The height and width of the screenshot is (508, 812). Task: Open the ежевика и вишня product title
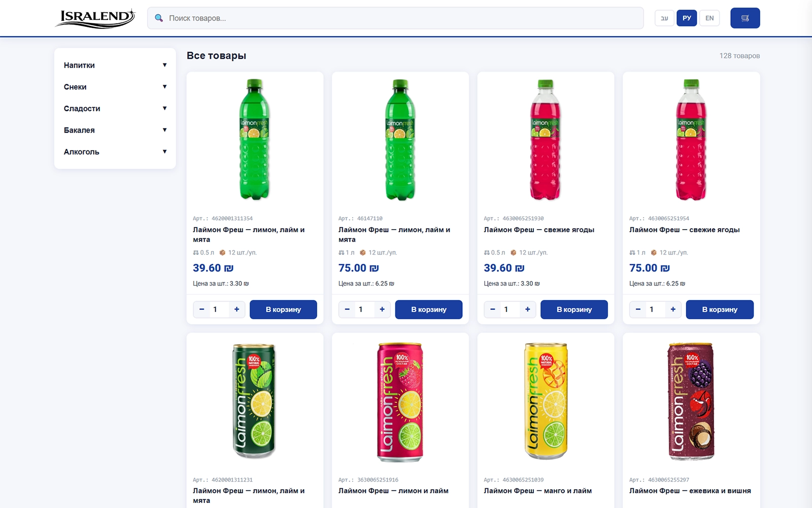tap(690, 491)
